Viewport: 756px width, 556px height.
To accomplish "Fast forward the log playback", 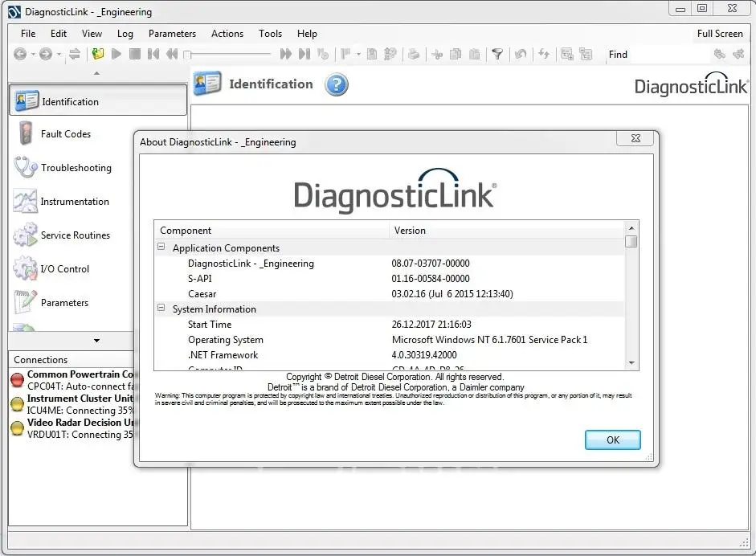I will (285, 54).
